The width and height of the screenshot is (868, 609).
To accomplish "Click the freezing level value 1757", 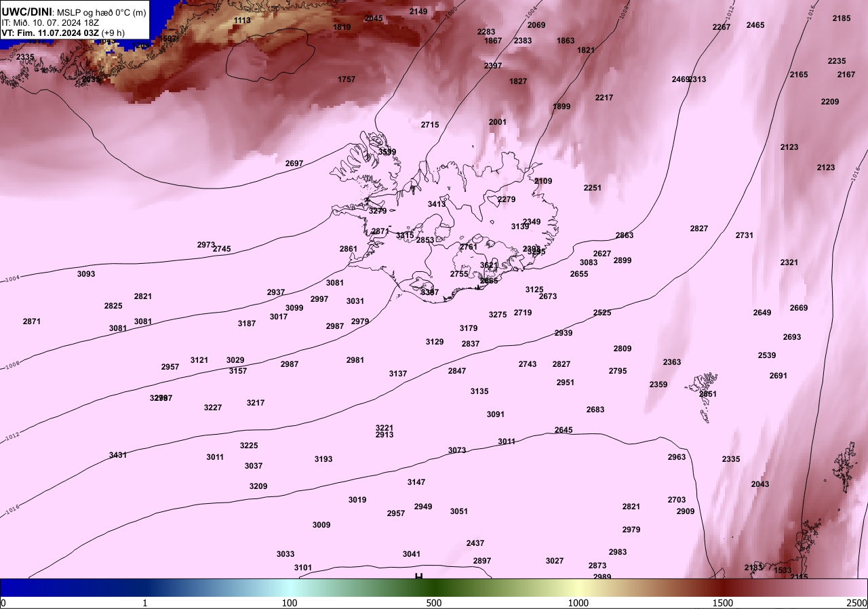I will (347, 79).
